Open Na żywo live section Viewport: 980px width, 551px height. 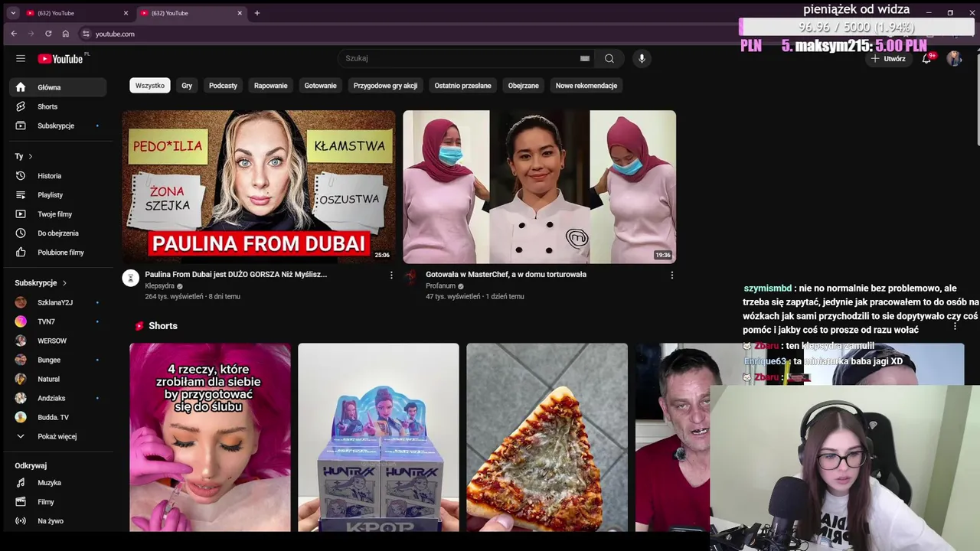click(58, 521)
